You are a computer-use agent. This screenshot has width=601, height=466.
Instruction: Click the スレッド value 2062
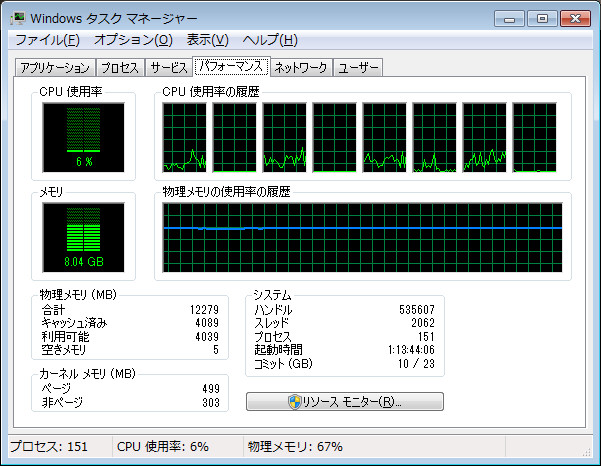[423, 323]
